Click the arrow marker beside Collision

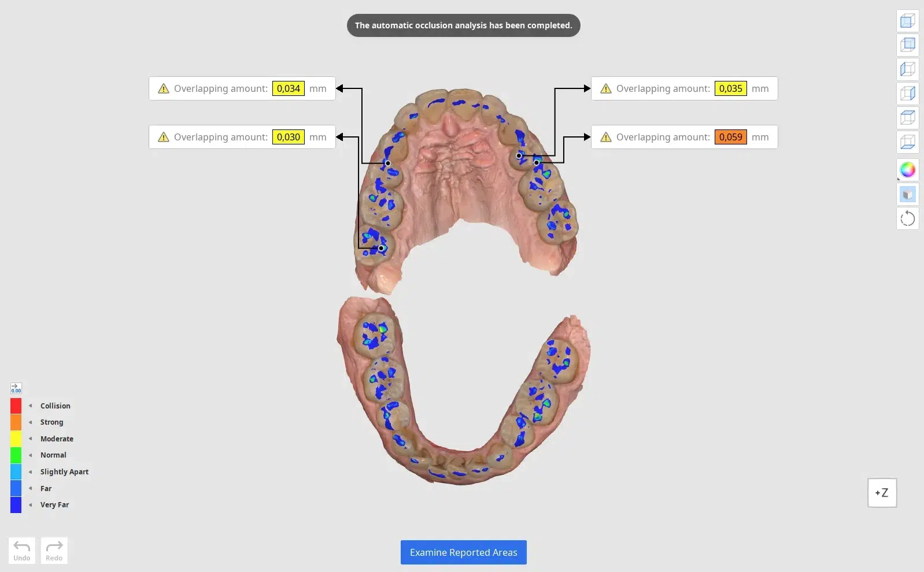(x=31, y=406)
